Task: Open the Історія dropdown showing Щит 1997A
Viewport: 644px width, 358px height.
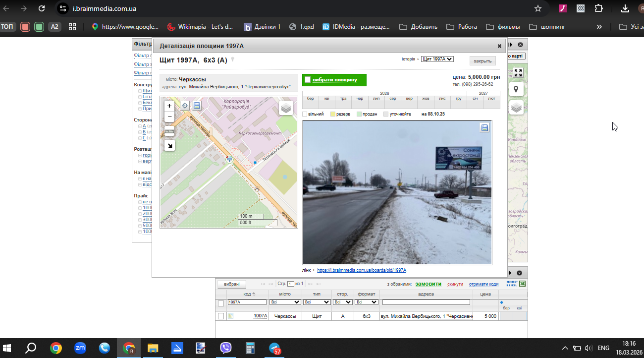Action: tap(437, 59)
